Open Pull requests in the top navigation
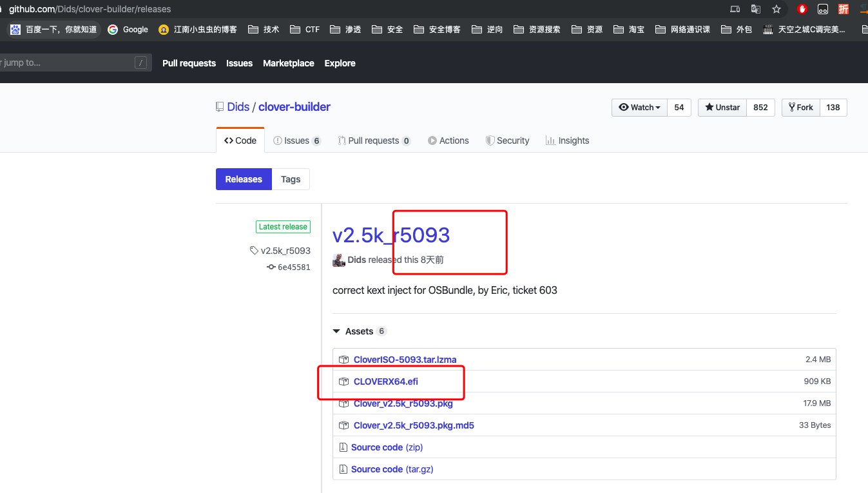The image size is (868, 493). pos(189,63)
